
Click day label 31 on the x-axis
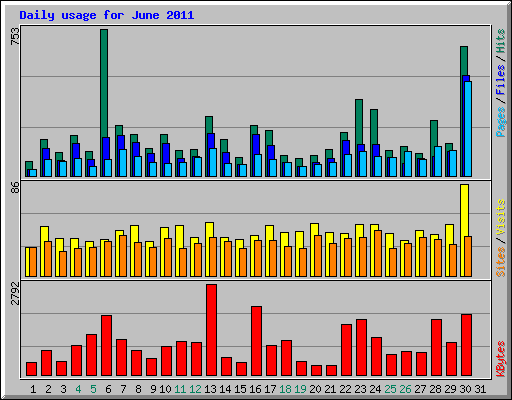click(x=480, y=389)
